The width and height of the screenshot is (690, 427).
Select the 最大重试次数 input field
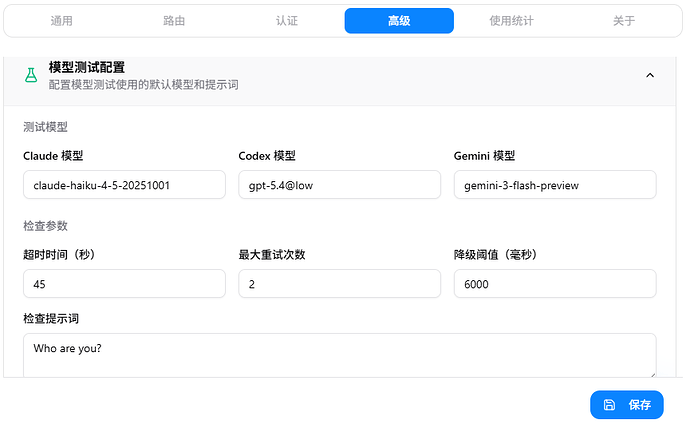click(x=339, y=283)
